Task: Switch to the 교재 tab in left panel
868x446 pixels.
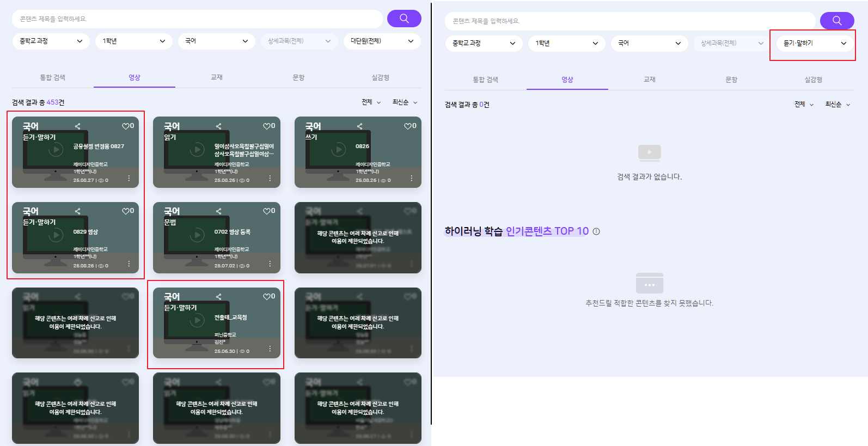Action: coord(217,77)
